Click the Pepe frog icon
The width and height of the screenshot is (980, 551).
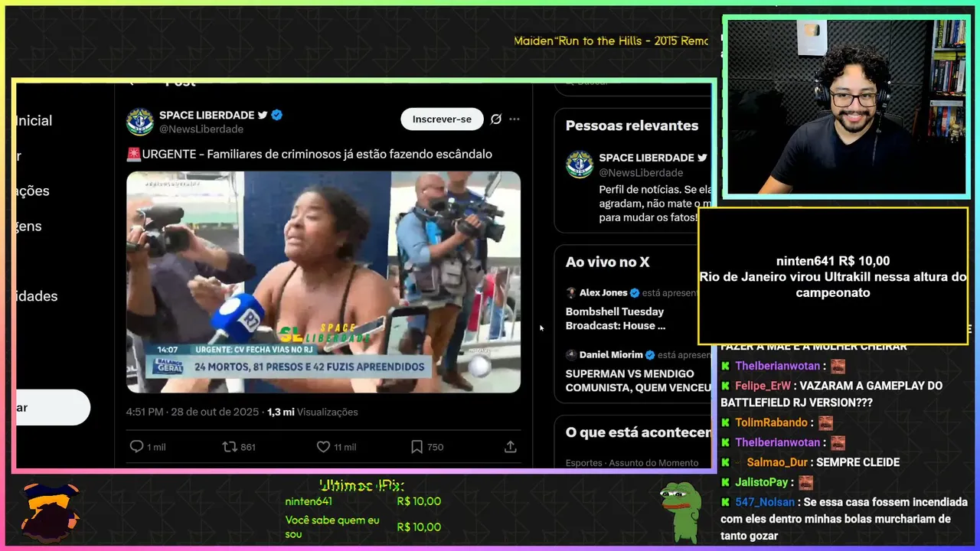681,511
